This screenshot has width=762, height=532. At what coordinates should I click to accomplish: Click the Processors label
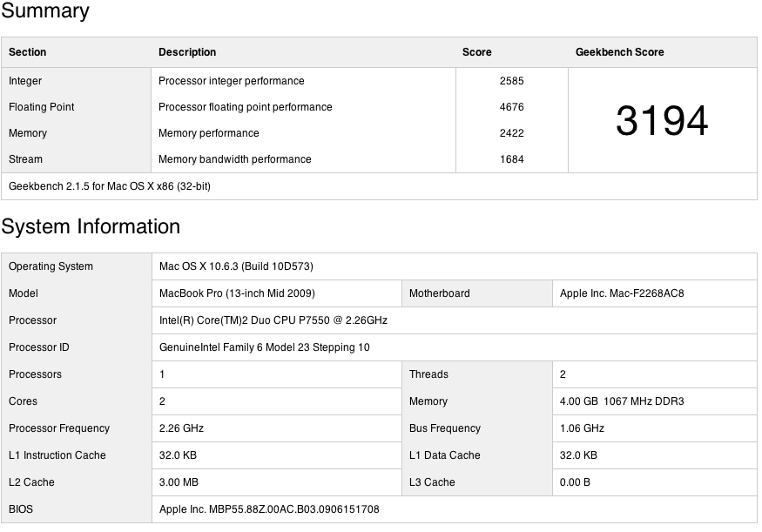point(35,374)
